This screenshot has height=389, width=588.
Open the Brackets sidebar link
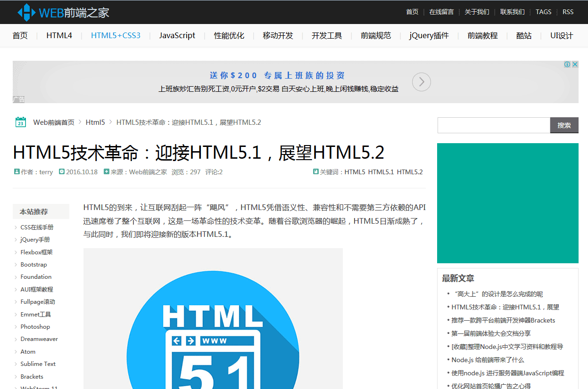32,377
